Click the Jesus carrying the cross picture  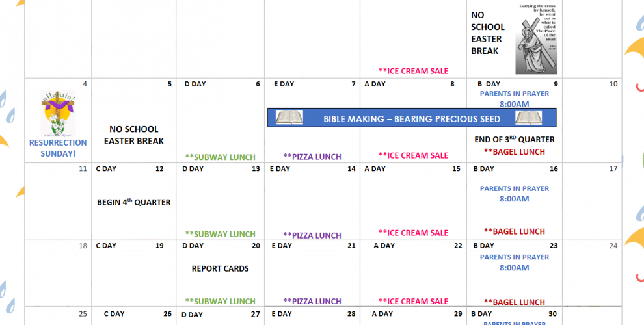click(536, 39)
